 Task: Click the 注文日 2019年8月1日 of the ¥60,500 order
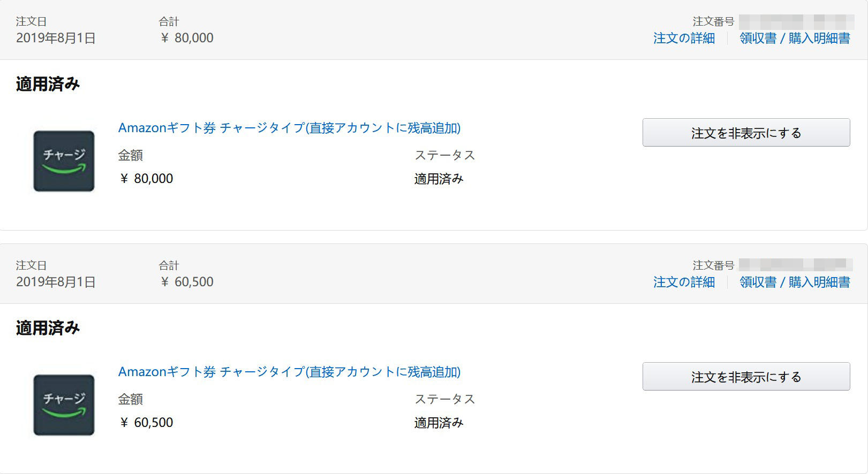tap(56, 282)
